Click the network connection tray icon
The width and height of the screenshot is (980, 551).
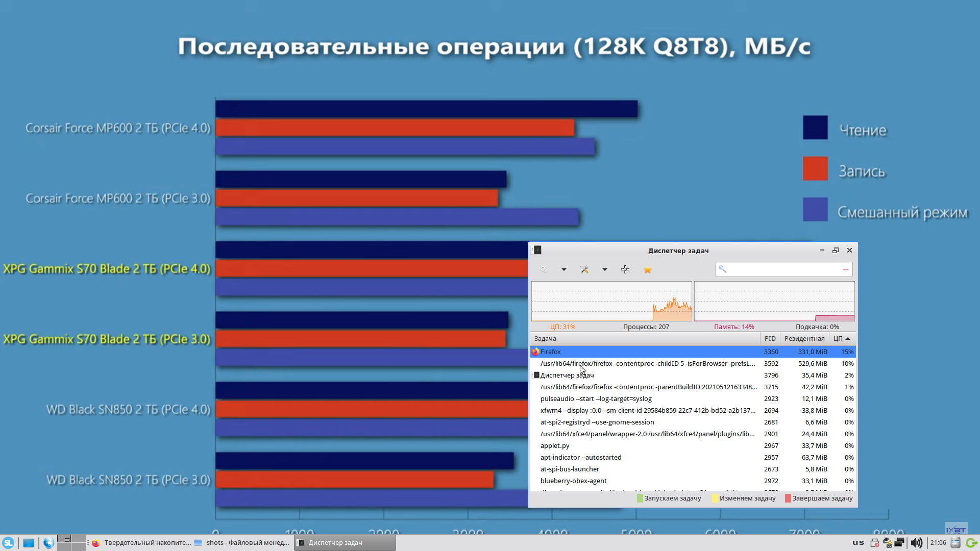899,543
